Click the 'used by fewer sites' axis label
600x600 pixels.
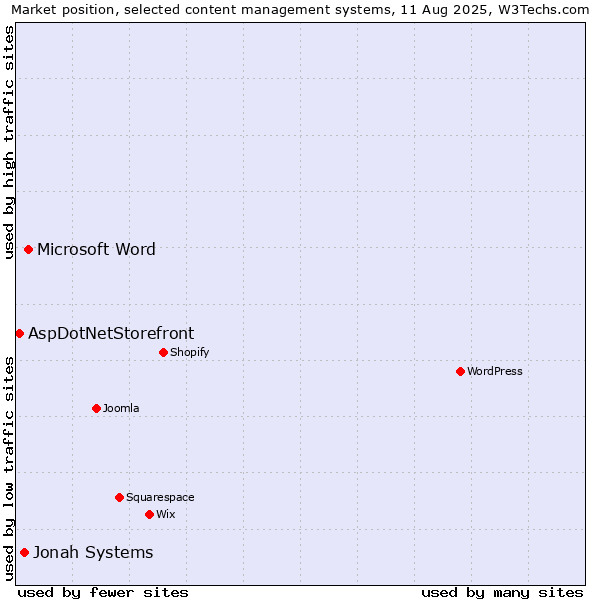(103, 593)
